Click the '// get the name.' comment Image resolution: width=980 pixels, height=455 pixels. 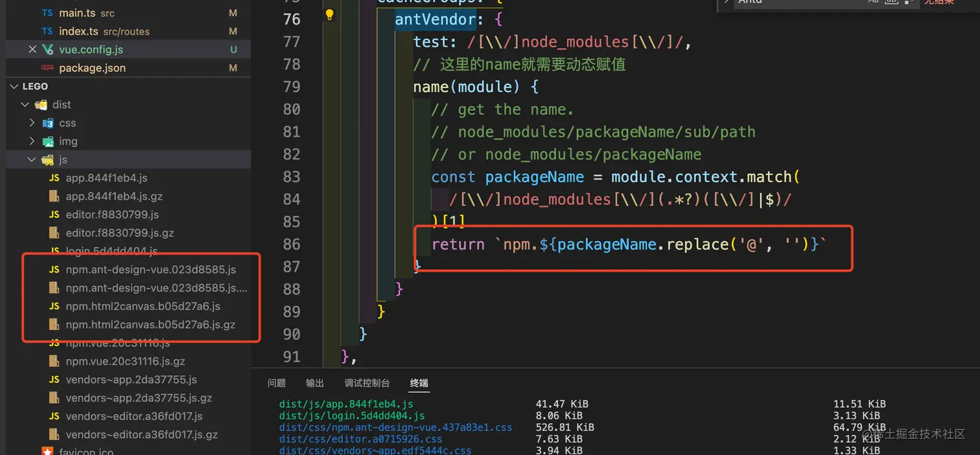click(x=503, y=110)
